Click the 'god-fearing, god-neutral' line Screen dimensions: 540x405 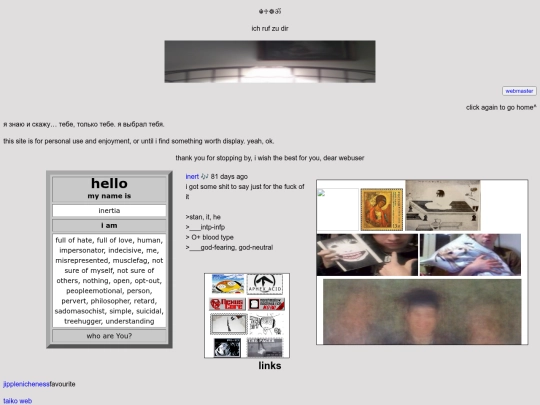(229, 248)
